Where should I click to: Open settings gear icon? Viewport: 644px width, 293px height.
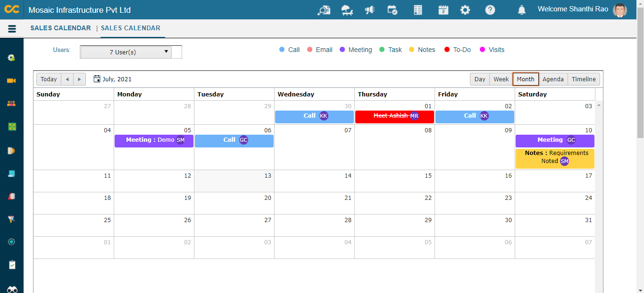point(465,10)
